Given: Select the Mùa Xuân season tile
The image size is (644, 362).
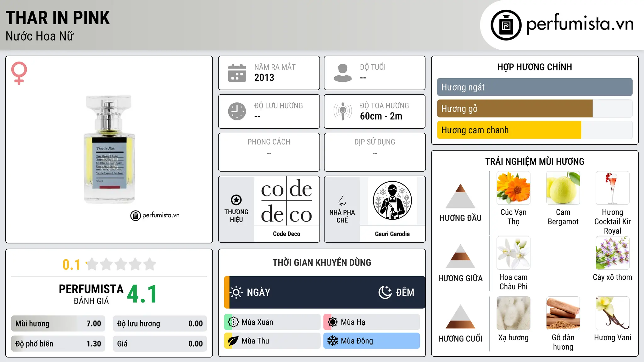Looking at the screenshot, I should tap(272, 322).
